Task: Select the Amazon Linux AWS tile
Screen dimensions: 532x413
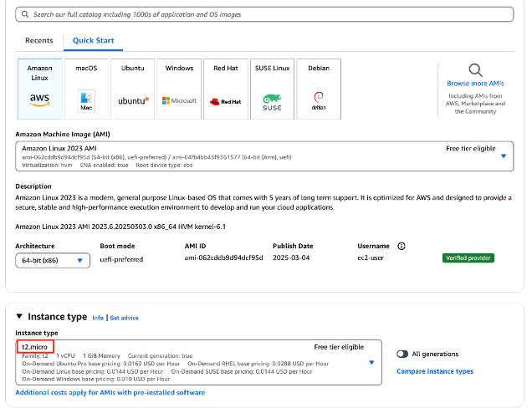Action: pyautogui.click(x=39, y=89)
